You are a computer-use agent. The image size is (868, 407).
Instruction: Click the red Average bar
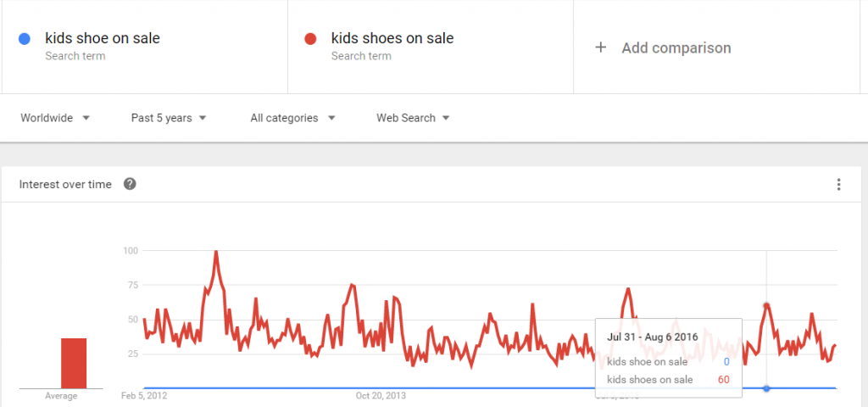(74, 363)
